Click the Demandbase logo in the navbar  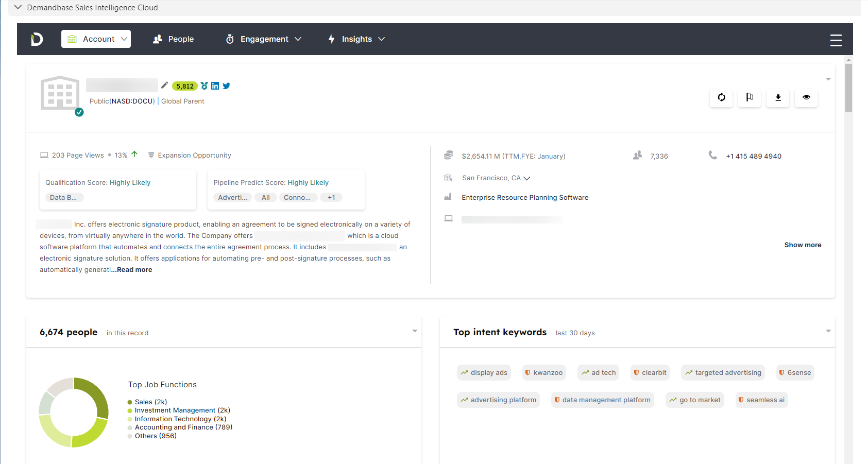click(37, 39)
